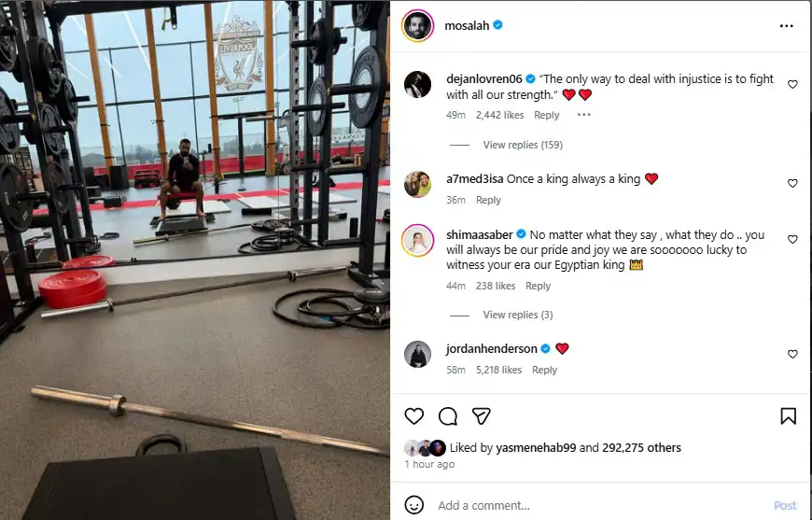The image size is (812, 520).
Task: Open mosalah's profile picture story
Action: tap(417, 25)
